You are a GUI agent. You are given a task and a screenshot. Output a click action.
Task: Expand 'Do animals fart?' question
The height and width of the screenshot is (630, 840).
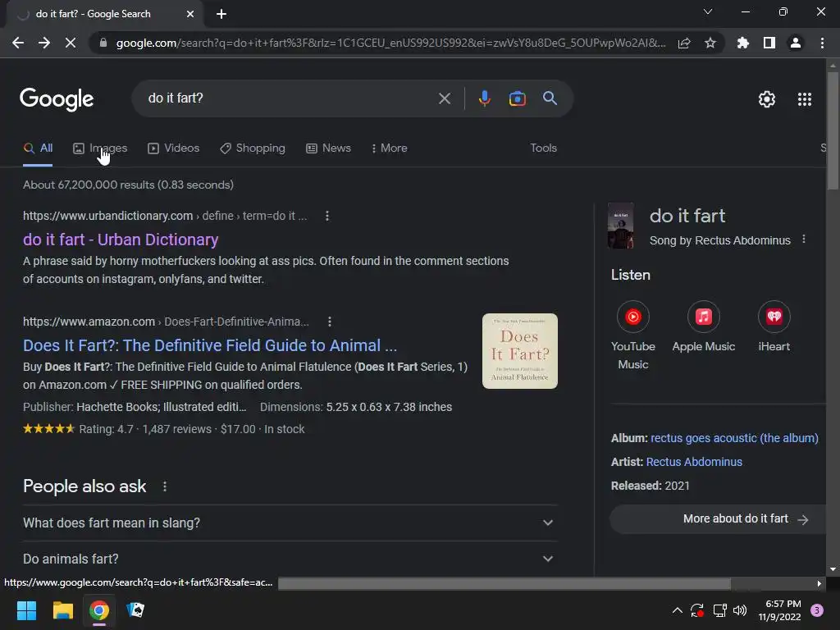click(290, 559)
